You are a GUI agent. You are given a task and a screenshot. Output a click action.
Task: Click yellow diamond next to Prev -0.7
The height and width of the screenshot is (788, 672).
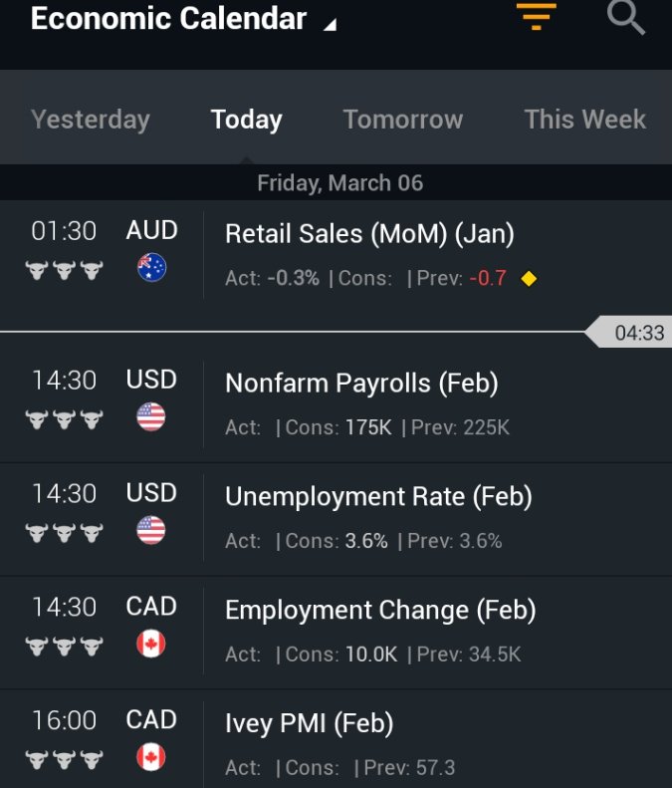[x=529, y=278]
